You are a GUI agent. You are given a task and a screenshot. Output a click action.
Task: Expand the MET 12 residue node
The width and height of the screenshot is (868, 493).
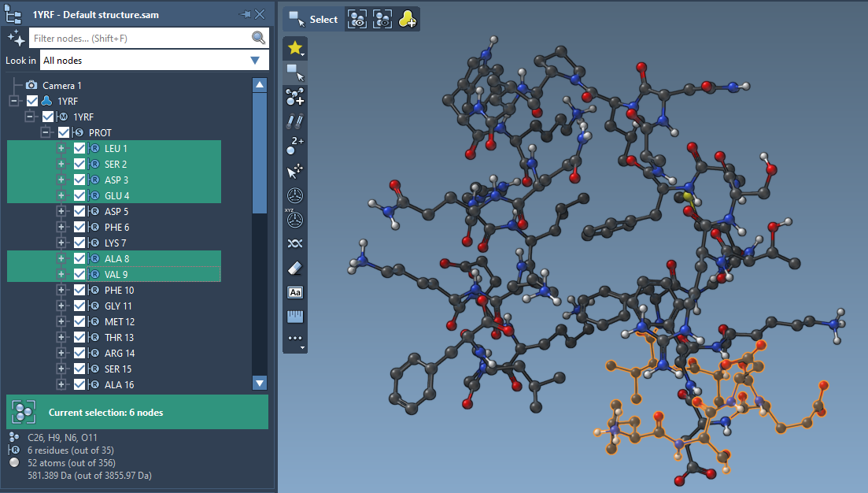click(x=61, y=321)
